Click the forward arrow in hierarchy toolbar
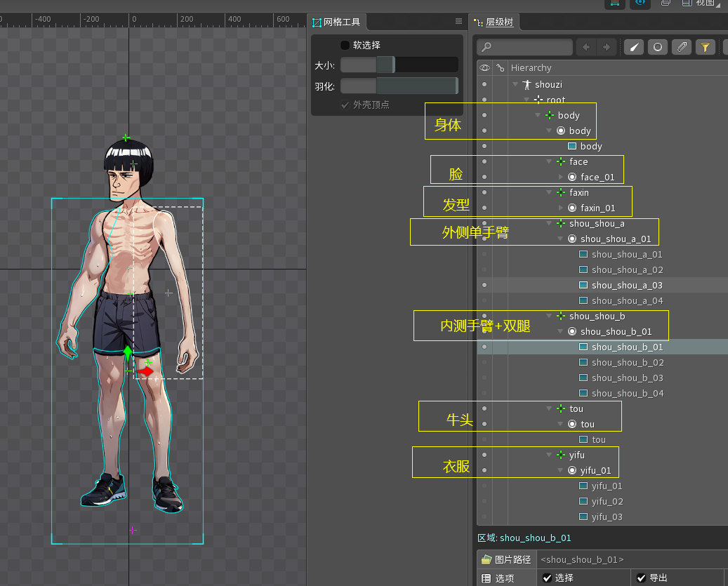Image resolution: width=728 pixels, height=586 pixels. [x=607, y=47]
